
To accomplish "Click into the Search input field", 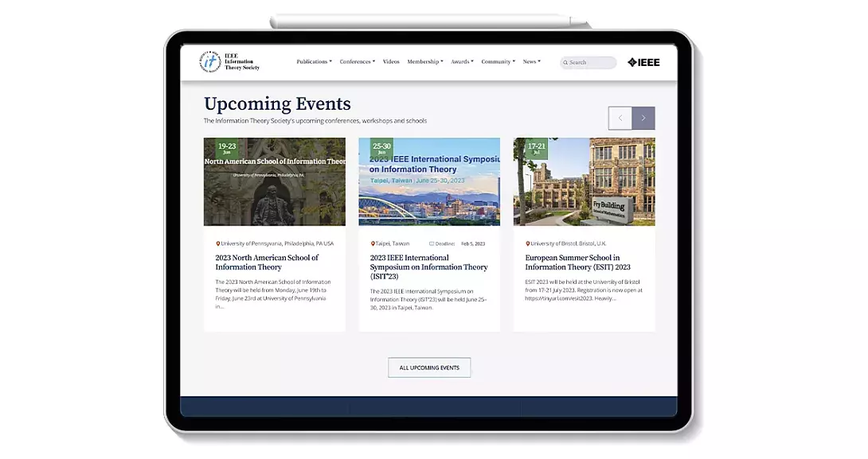I will click(x=591, y=63).
